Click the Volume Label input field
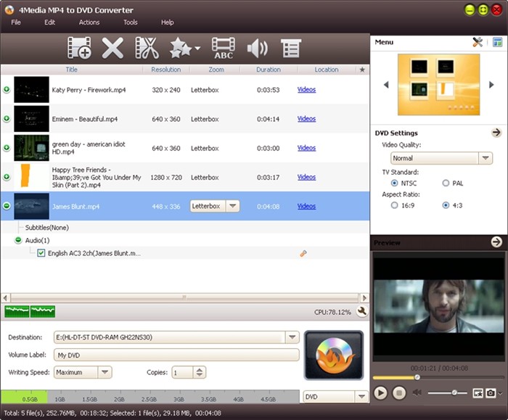The height and width of the screenshot is (420, 508). click(x=176, y=355)
